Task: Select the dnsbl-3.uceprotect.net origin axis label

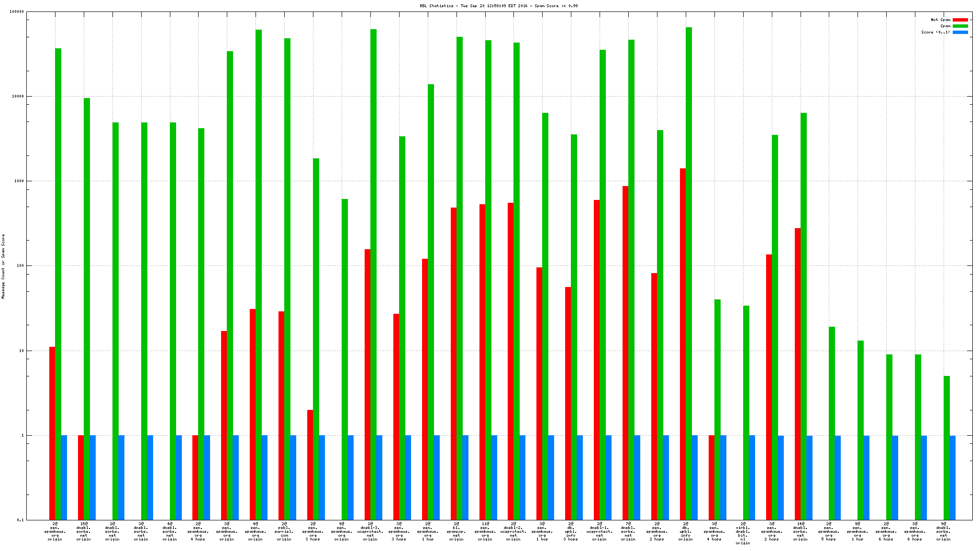Action: [x=370, y=531]
